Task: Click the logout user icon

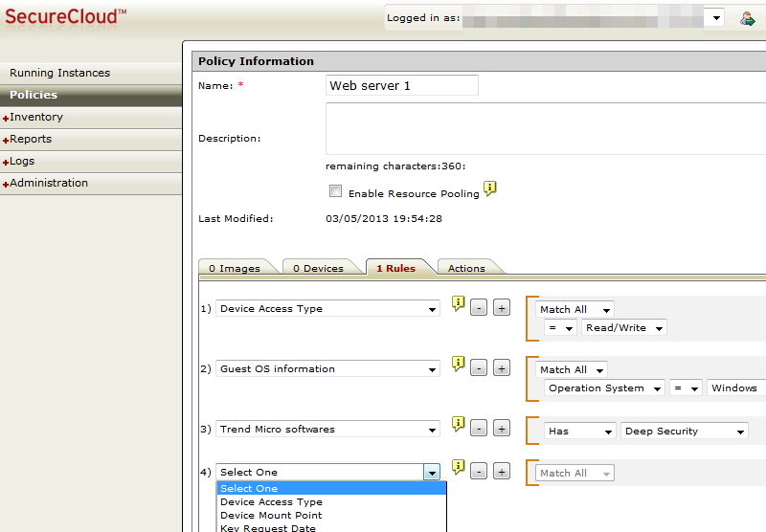Action: pos(747,19)
